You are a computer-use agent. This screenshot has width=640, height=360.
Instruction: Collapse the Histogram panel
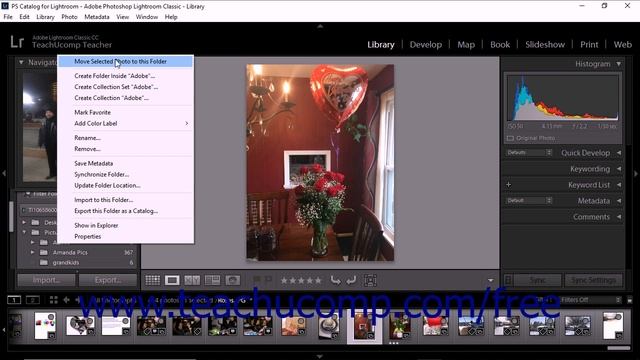pos(619,64)
